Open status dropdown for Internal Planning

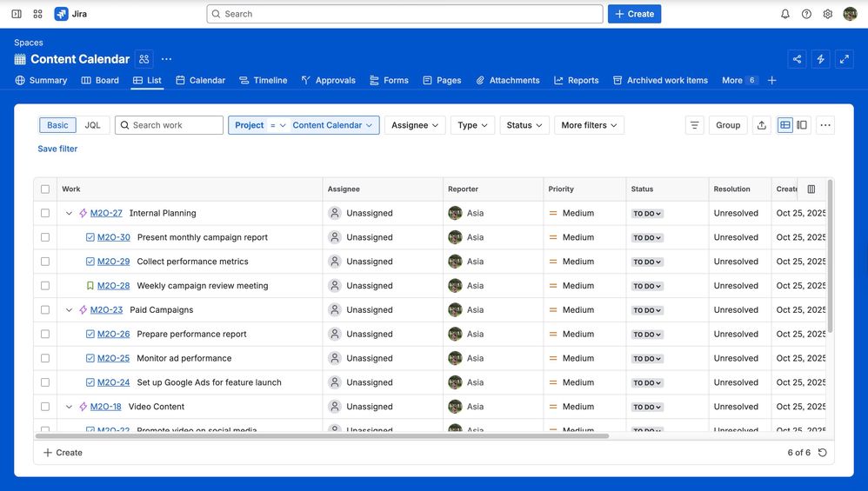647,214
